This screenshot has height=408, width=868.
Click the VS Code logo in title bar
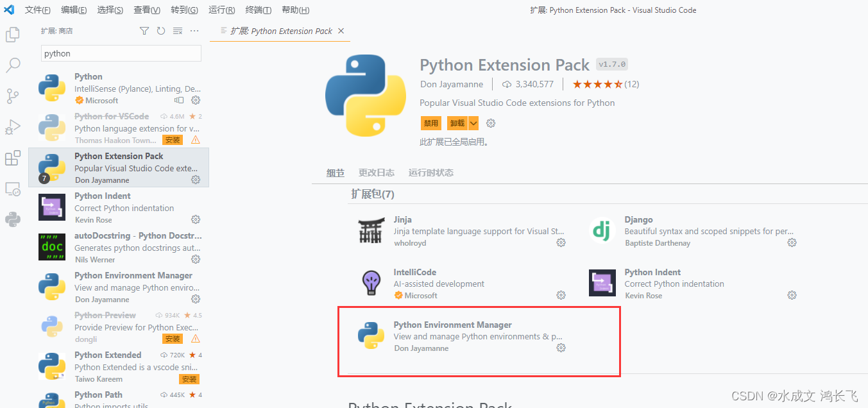[x=10, y=10]
